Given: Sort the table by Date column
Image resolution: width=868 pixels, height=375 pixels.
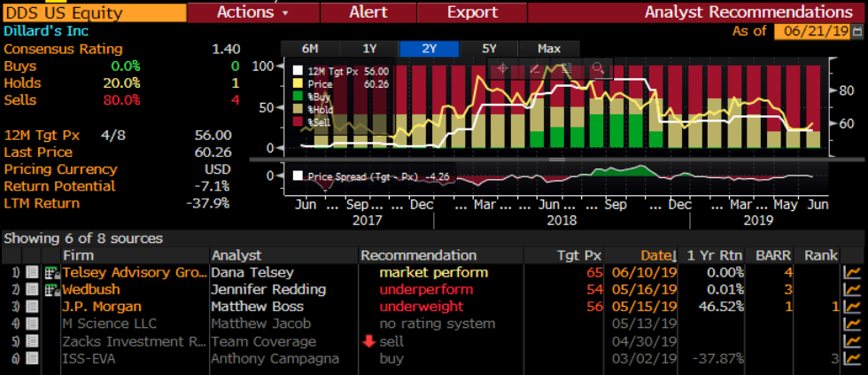Looking at the screenshot, I should pyautogui.click(x=655, y=255).
